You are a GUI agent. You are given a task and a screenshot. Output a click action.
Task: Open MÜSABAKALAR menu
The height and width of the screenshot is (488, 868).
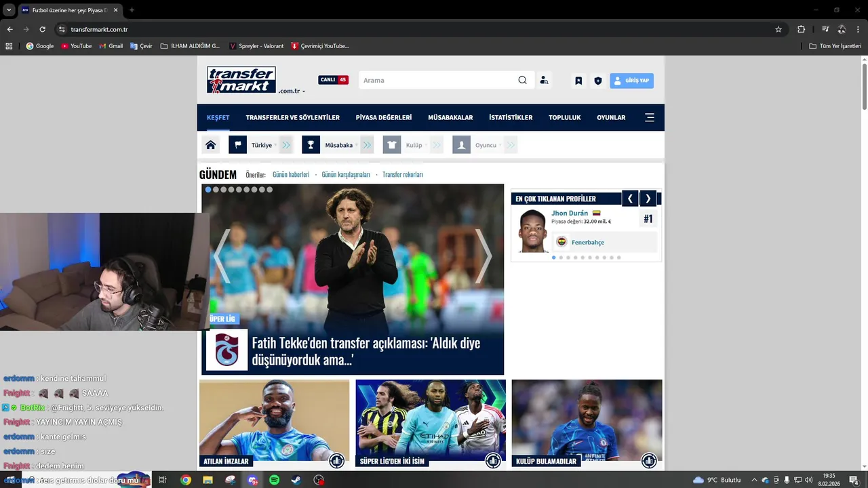pos(450,117)
